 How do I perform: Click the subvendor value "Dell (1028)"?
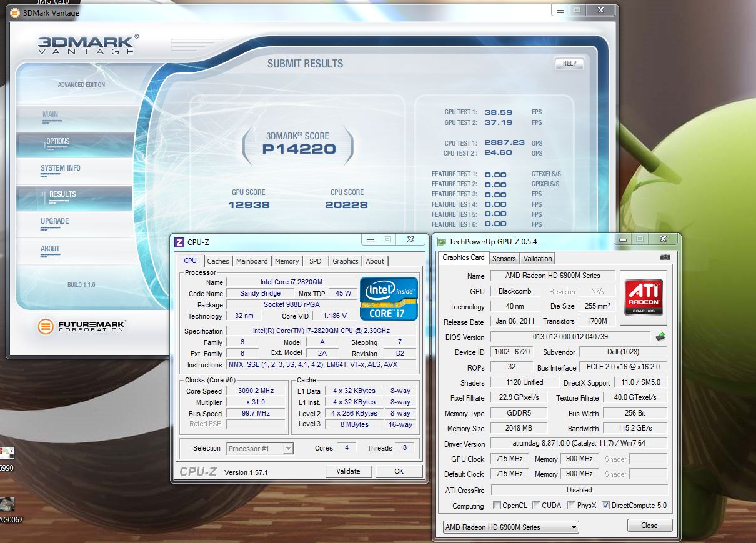624,352
